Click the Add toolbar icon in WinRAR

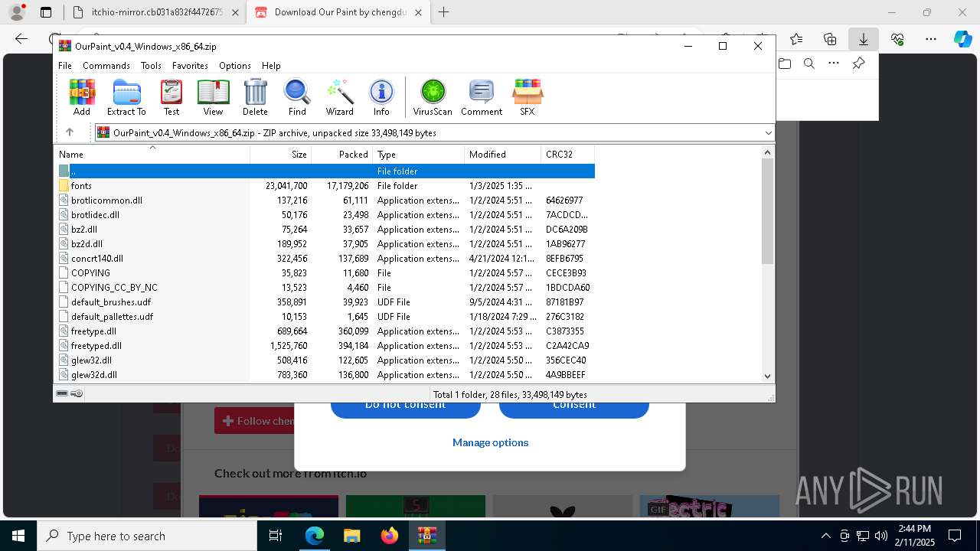pos(82,97)
